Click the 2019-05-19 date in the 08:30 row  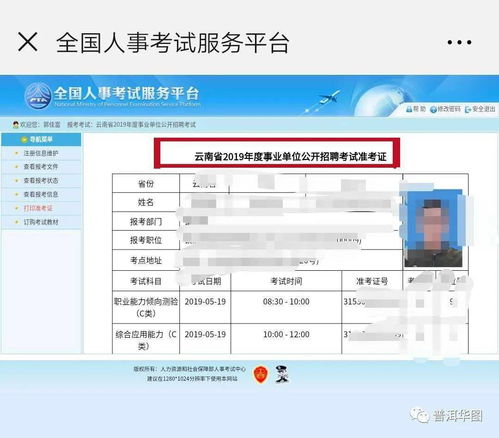click(205, 302)
